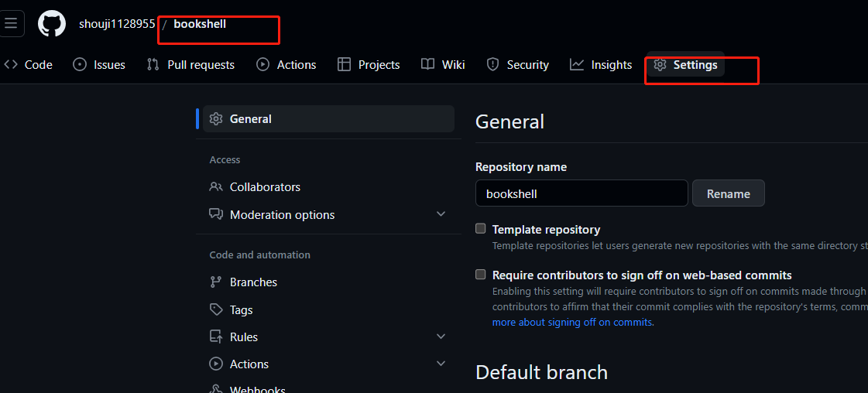
Task: Open the hamburger navigation menu
Action: pyautogui.click(x=11, y=23)
